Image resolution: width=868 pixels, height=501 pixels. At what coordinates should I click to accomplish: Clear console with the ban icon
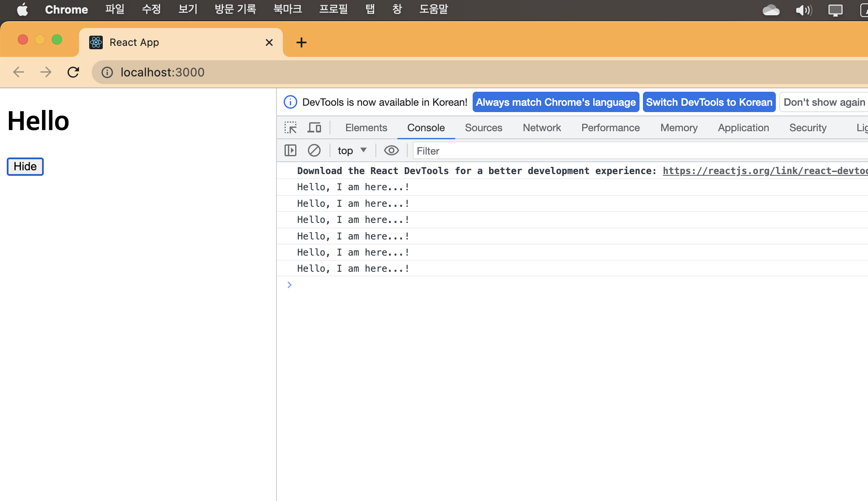[x=314, y=151]
